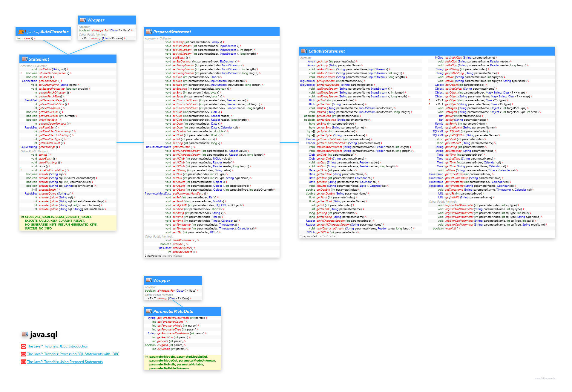Select the ParameterMetaData class title
Viewport: 572px width, 392px height.
173,311
